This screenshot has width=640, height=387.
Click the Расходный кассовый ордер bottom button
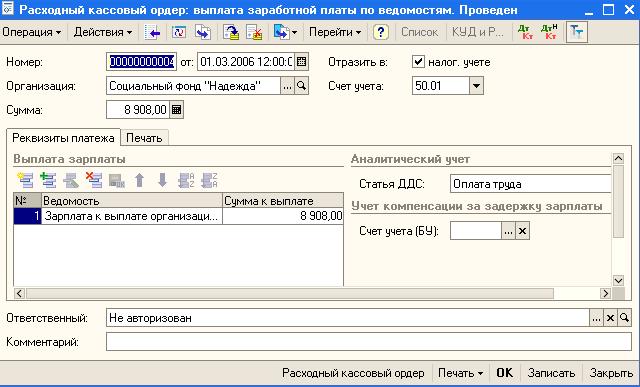(353, 373)
